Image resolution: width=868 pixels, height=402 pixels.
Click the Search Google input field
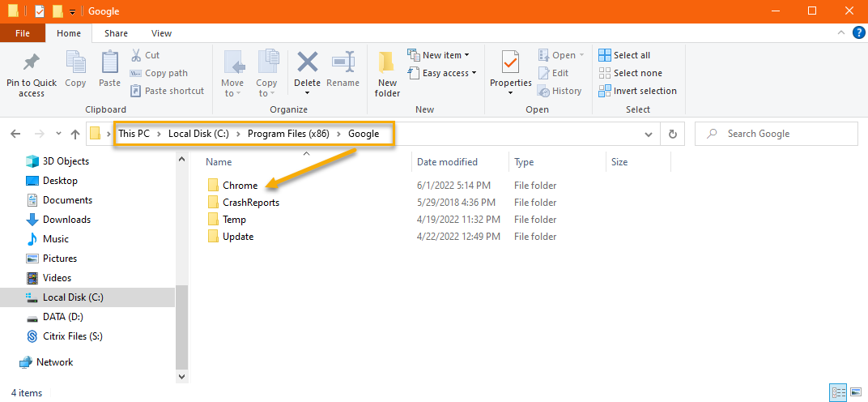pyautogui.click(x=777, y=134)
